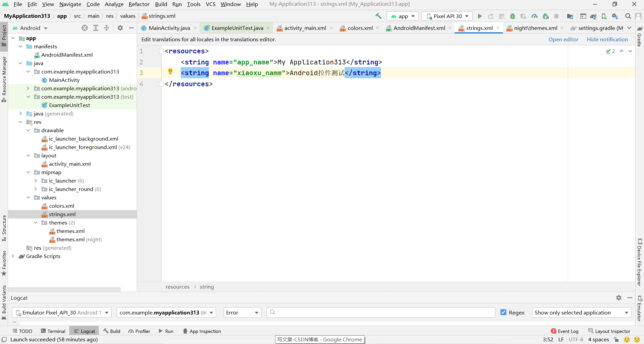Screen dimensions: 644x344
Task: Open the Build menu
Action: tap(161, 4)
